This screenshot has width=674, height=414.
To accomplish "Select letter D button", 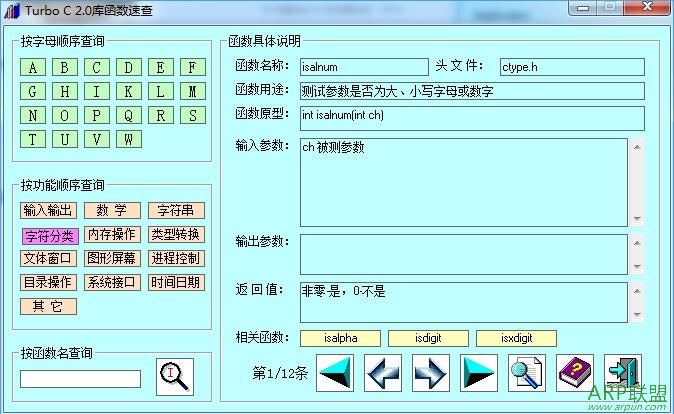I will pos(129,67).
